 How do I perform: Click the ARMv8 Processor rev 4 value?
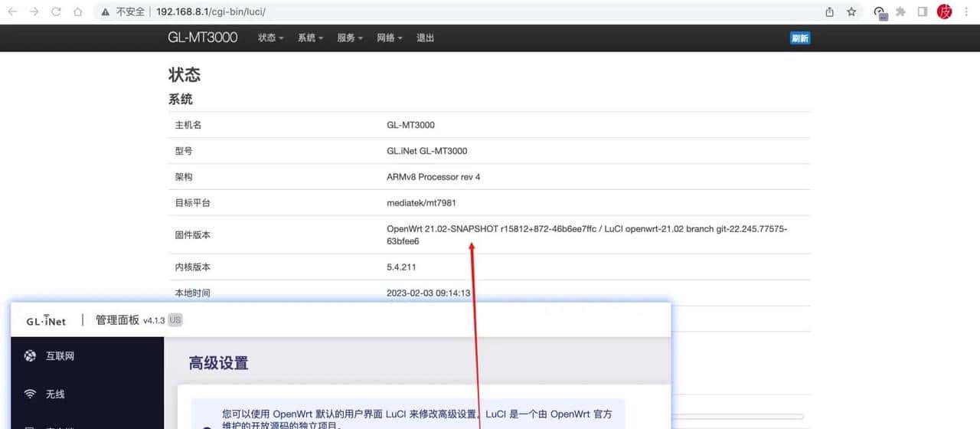pyautogui.click(x=433, y=177)
